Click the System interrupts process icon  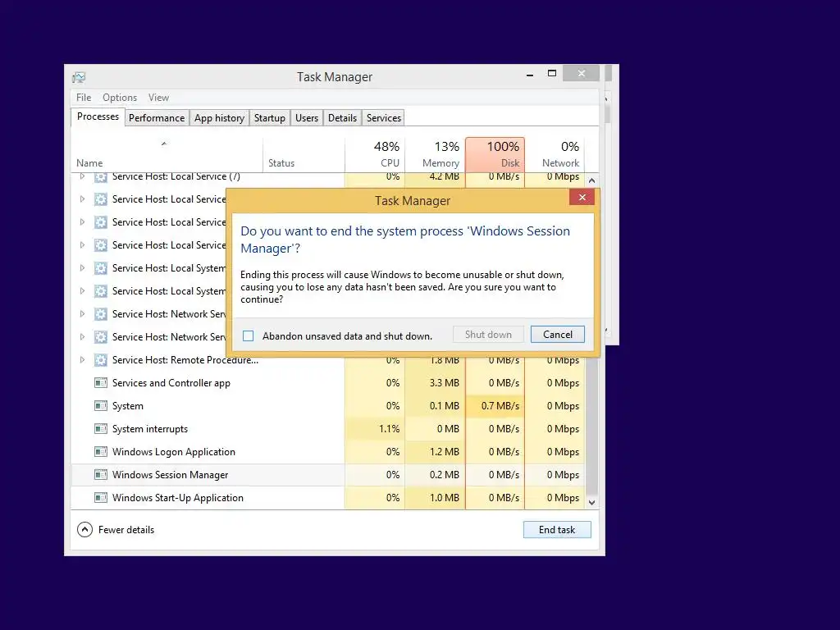coord(101,429)
